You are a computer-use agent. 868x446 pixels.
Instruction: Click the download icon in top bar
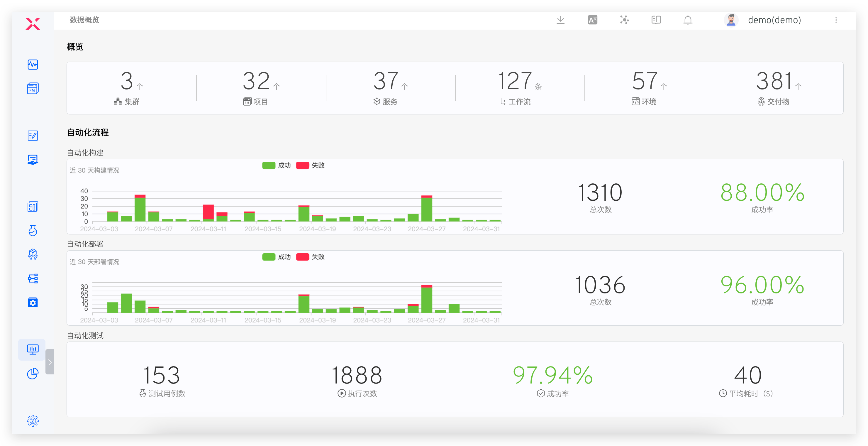(x=560, y=20)
